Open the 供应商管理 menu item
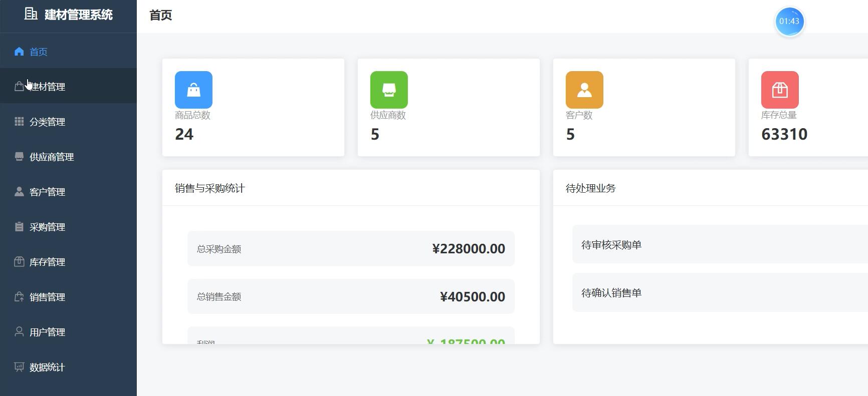 point(68,157)
